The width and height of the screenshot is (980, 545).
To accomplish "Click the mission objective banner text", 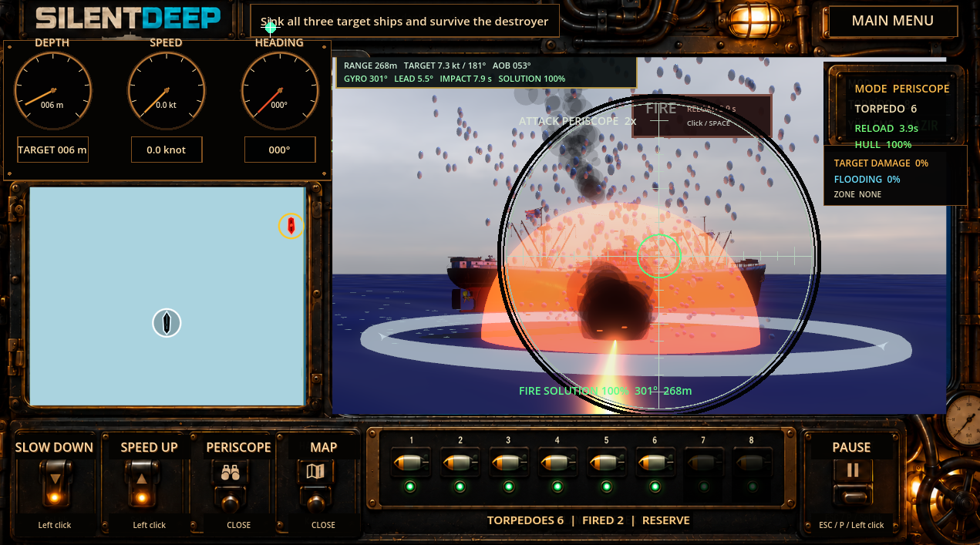I will tap(404, 22).
